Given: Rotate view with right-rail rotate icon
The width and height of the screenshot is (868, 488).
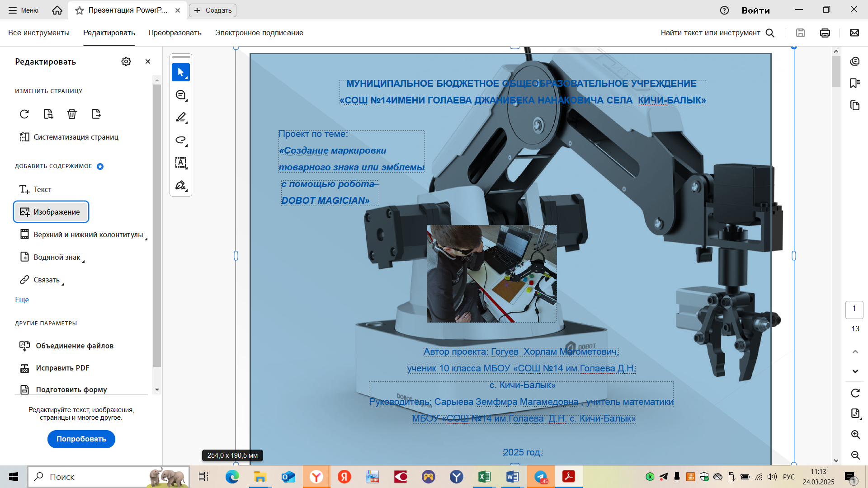Looking at the screenshot, I should pyautogui.click(x=855, y=393).
